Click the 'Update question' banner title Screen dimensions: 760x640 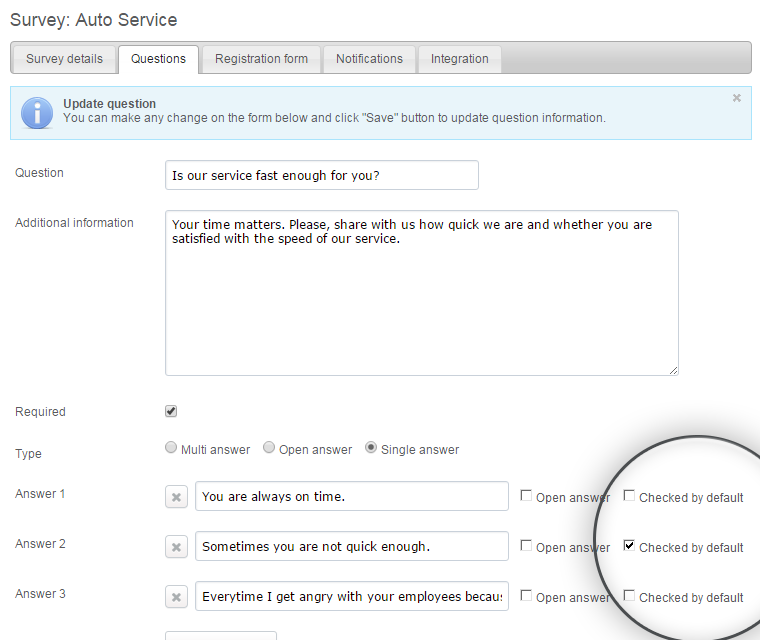pos(110,104)
